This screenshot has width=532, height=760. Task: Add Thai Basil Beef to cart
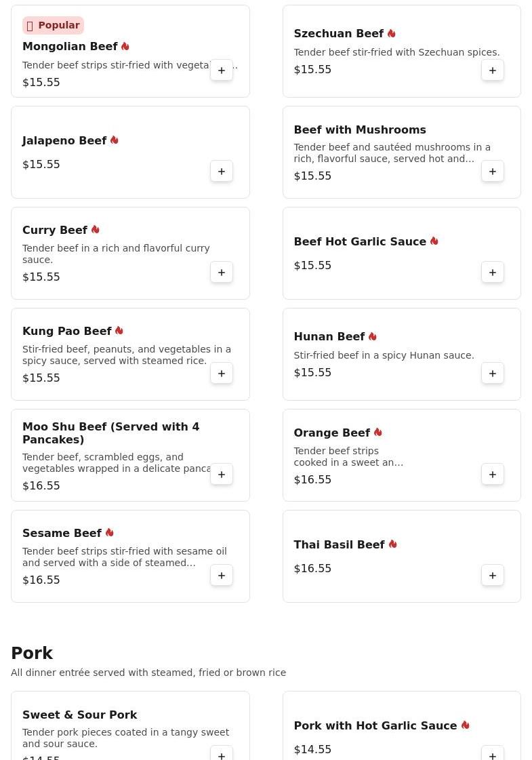tap(493, 576)
